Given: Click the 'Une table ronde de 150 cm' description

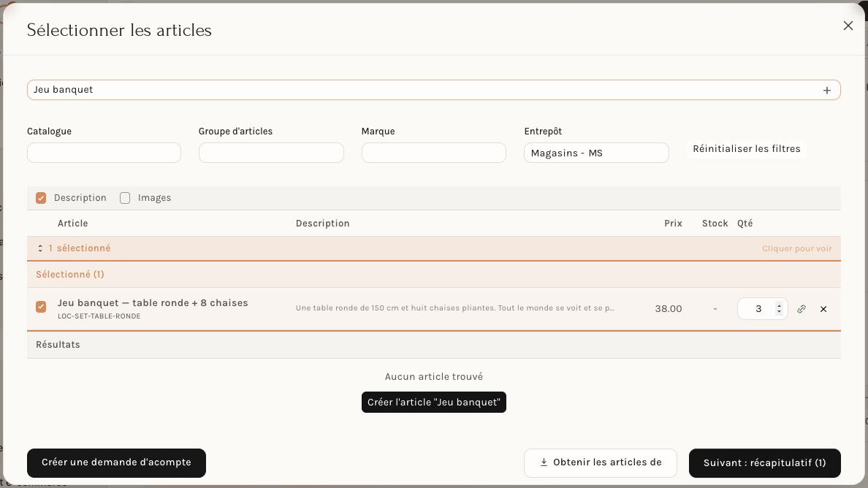Looking at the screenshot, I should pos(454,308).
